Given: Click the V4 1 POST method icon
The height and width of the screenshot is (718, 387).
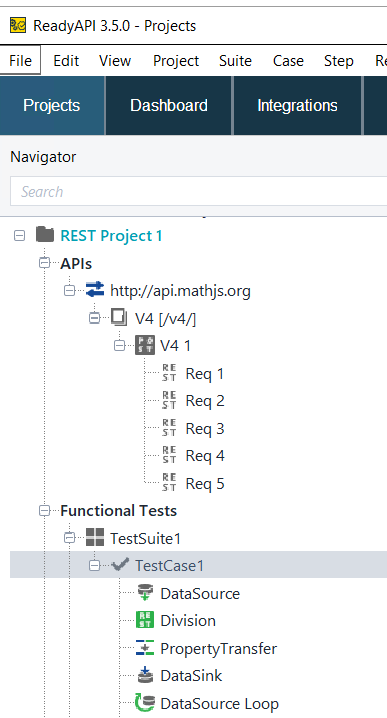Looking at the screenshot, I should click(145, 345).
